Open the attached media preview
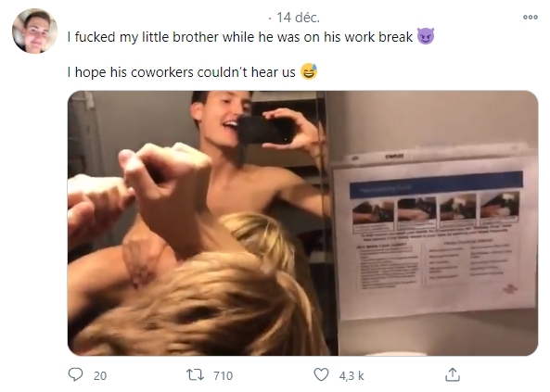The height and width of the screenshot is (392, 550). tap(302, 223)
